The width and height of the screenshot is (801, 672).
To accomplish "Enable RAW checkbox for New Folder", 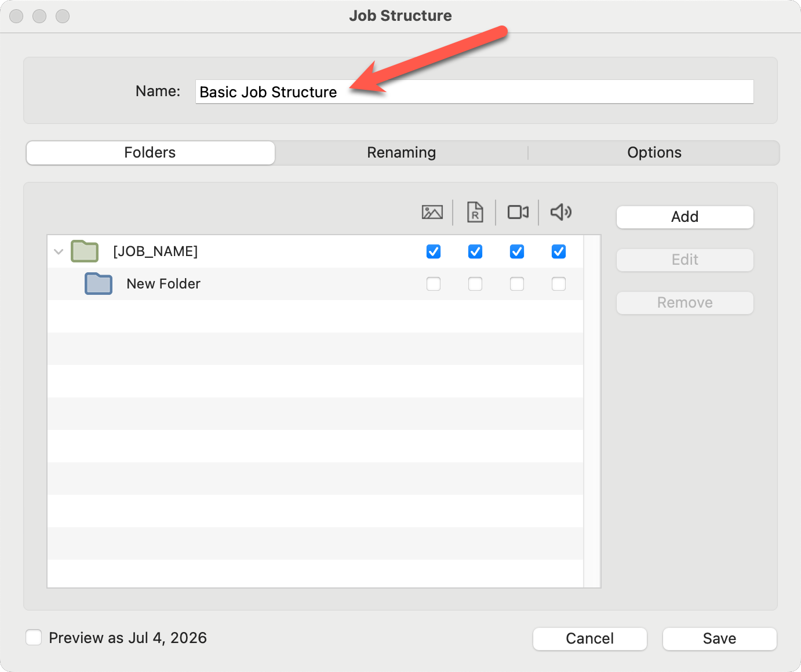I will [475, 284].
